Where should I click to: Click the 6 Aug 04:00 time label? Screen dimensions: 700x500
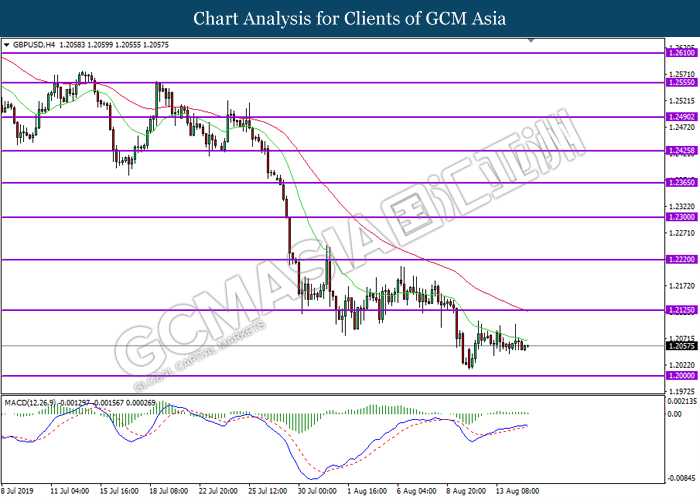[x=417, y=491]
